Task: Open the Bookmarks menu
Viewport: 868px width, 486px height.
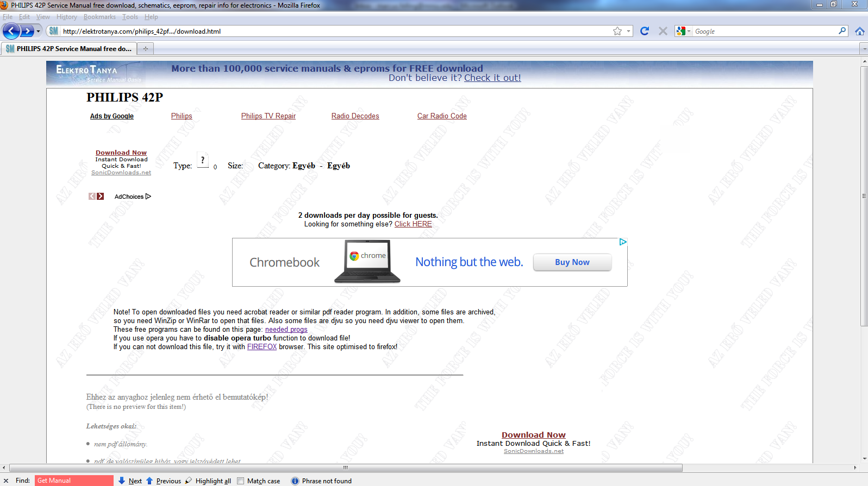Action: (99, 17)
